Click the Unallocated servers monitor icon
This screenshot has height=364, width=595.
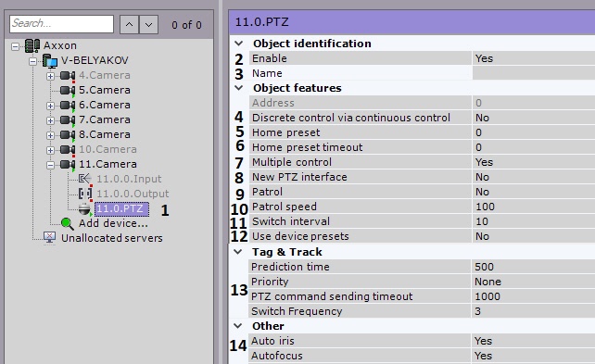pyautogui.click(x=49, y=238)
